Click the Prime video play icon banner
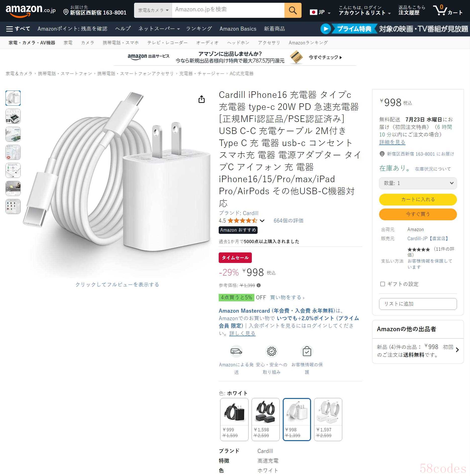This screenshot has width=470, height=476. (326, 29)
